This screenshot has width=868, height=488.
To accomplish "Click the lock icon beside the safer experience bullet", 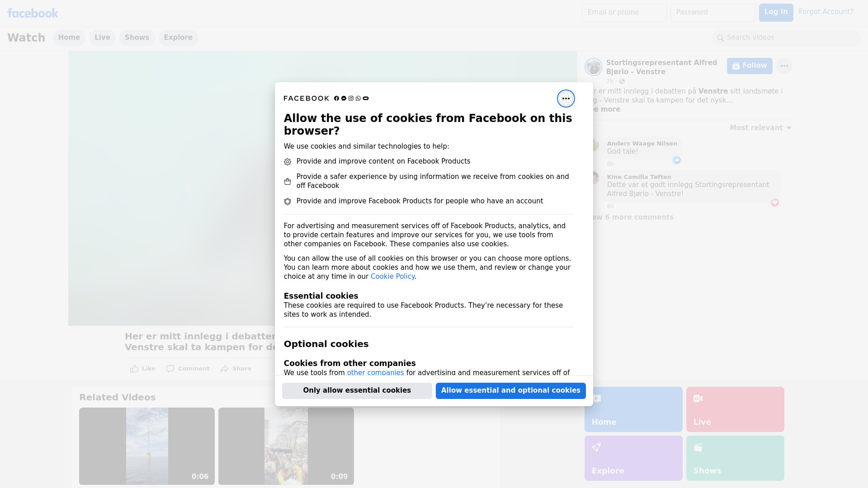I will tap(288, 182).
